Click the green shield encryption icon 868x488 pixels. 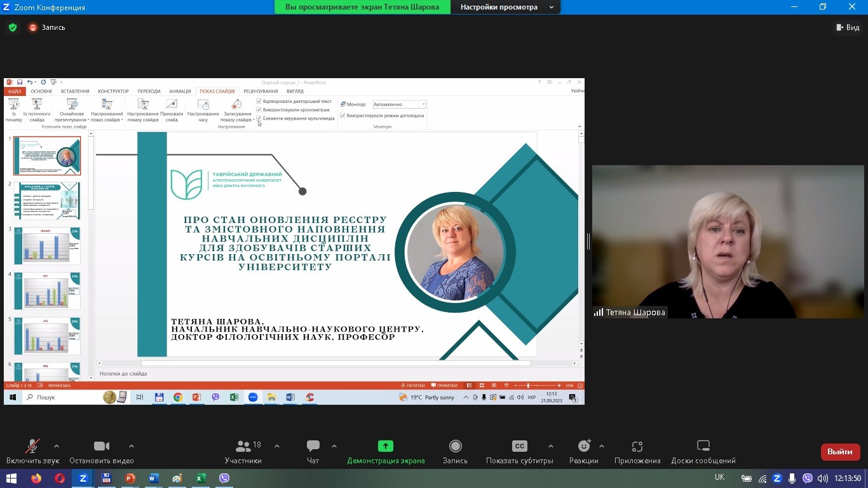pos(12,27)
